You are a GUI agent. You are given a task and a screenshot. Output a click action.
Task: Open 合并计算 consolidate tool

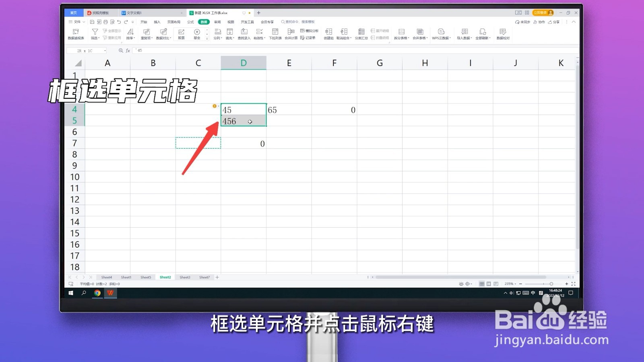point(291,34)
